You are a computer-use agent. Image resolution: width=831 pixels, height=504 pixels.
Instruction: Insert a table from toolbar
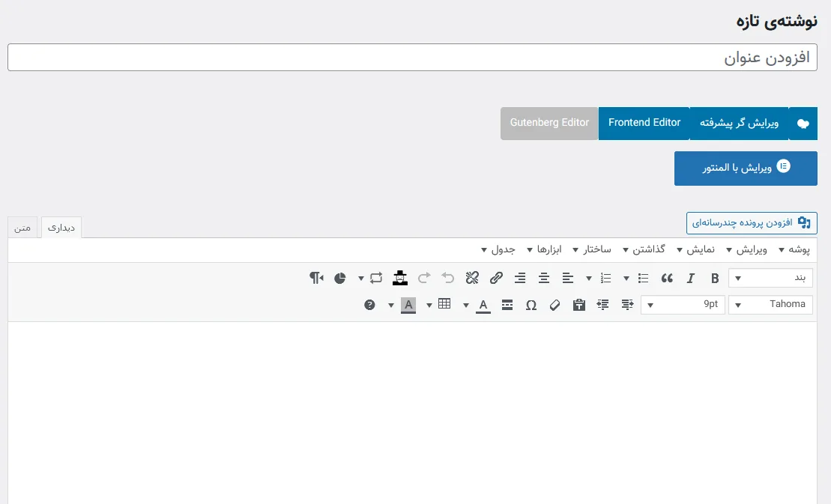(444, 304)
